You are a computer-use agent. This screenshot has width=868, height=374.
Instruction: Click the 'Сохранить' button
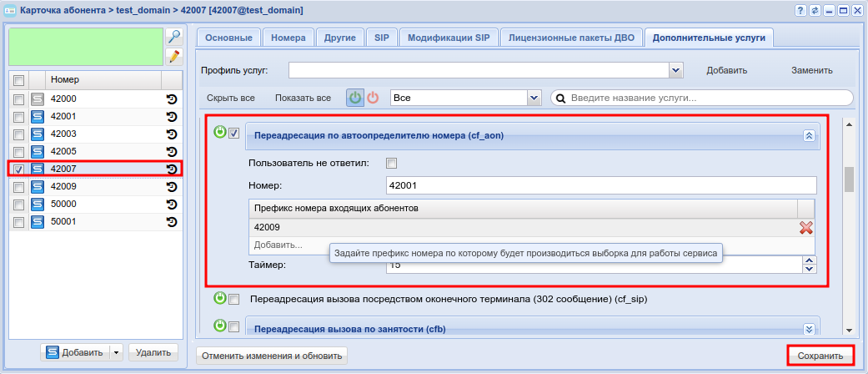[820, 356]
